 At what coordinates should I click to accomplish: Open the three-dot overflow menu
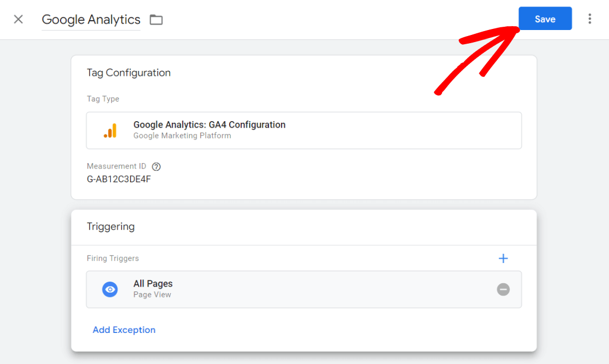[590, 19]
